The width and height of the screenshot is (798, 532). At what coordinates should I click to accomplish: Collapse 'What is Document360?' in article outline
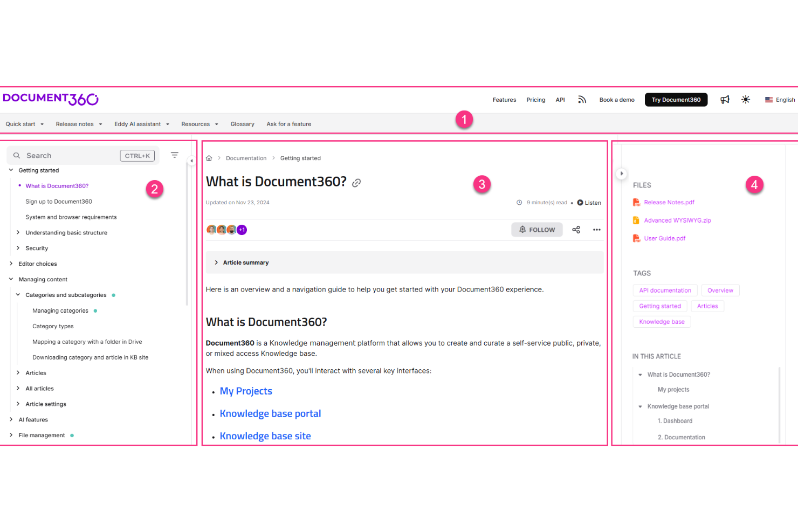pos(640,375)
